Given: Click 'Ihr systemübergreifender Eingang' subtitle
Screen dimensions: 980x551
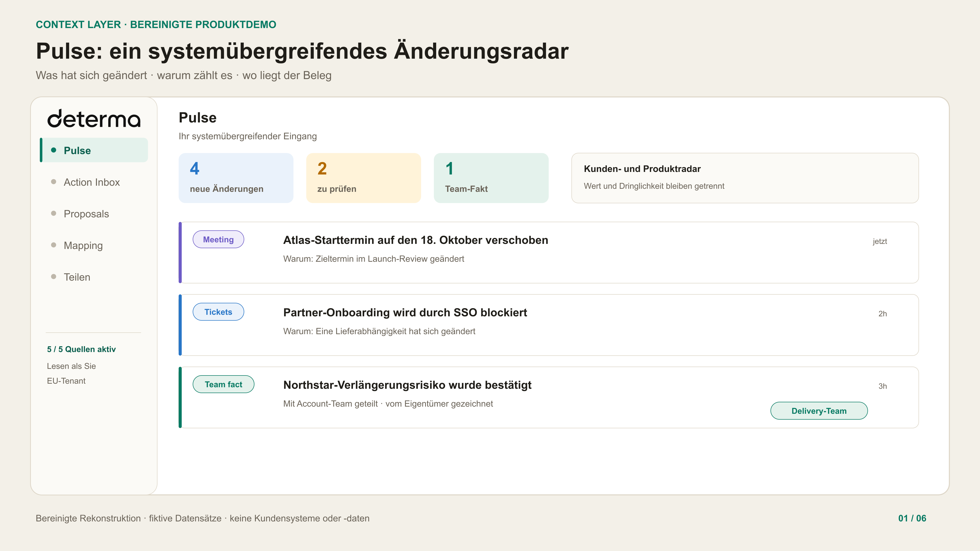Looking at the screenshot, I should point(248,136).
